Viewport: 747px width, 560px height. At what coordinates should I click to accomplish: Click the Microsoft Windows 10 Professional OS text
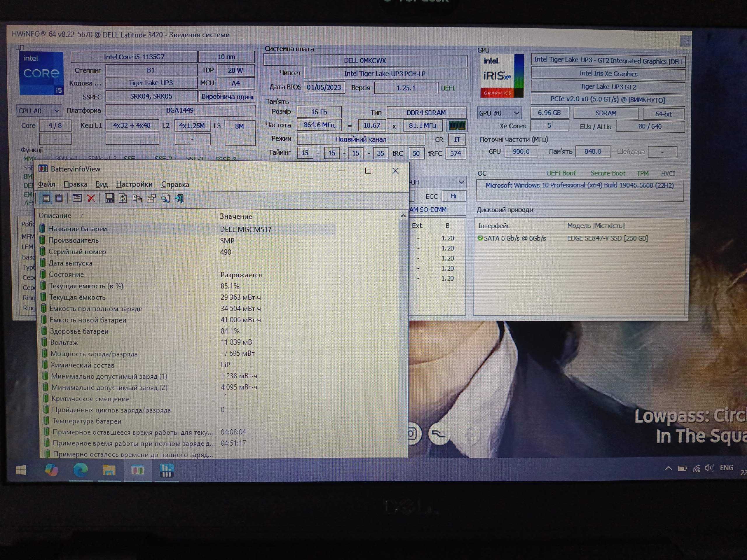[580, 185]
